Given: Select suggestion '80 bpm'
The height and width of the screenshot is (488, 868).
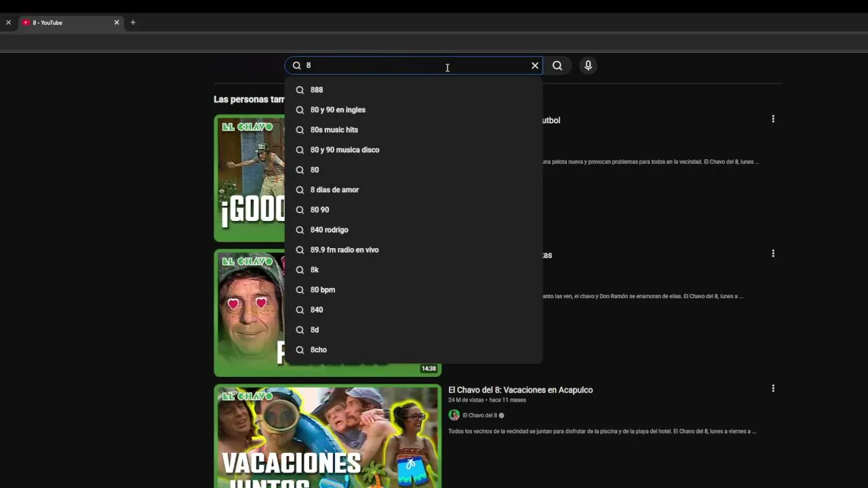Looking at the screenshot, I should point(414,289).
